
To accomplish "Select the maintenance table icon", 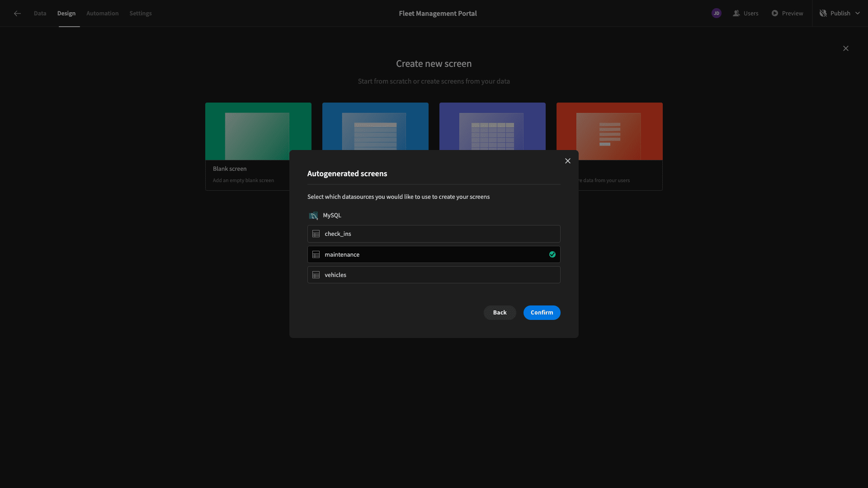I will (316, 254).
